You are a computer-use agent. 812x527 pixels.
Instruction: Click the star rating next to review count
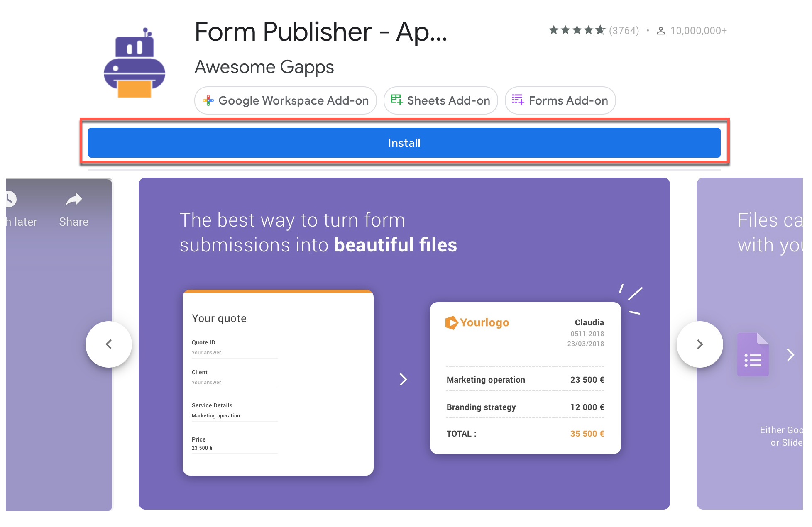[577, 30]
